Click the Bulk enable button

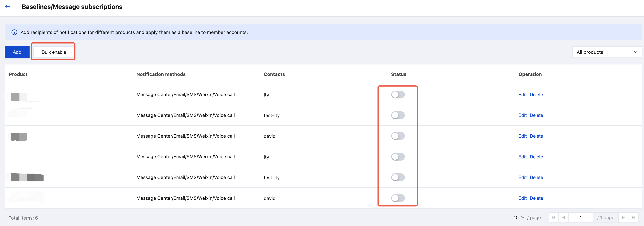pos(54,52)
